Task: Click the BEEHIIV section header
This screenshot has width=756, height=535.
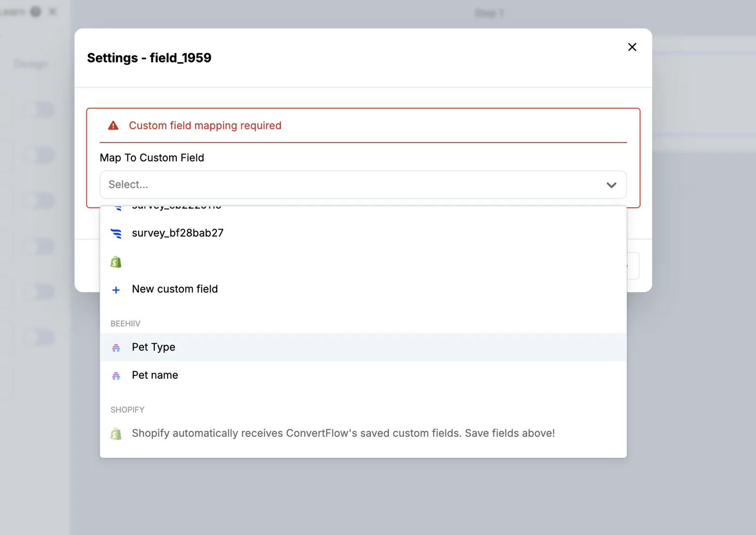Action: (x=125, y=324)
